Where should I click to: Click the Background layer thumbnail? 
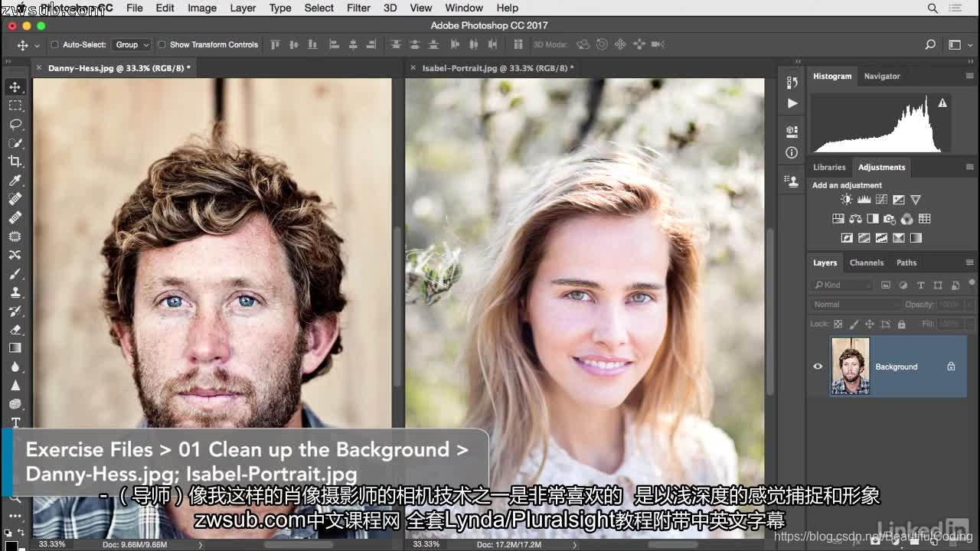(x=850, y=367)
